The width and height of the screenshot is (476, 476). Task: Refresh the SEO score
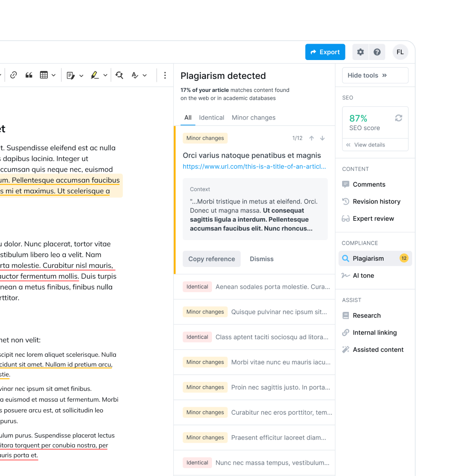coord(398,118)
